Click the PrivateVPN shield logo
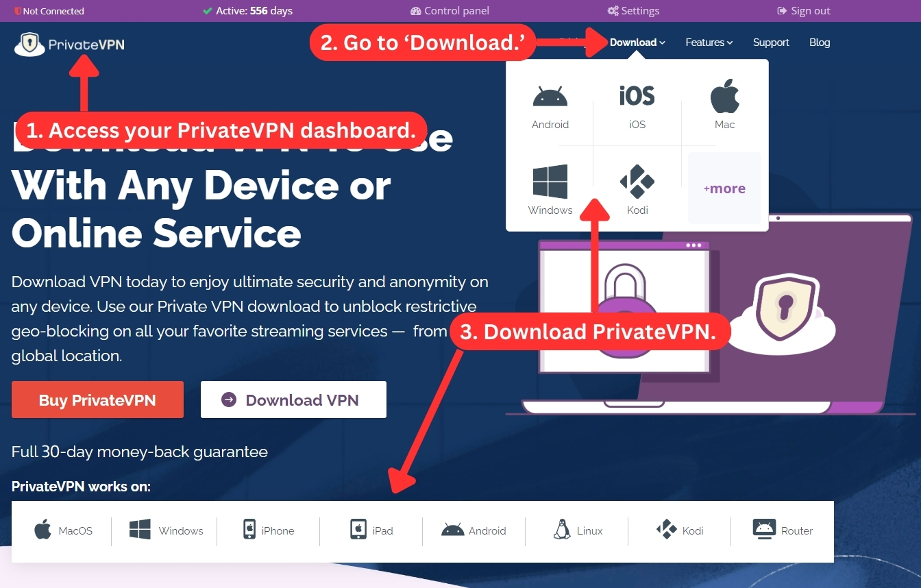Viewport: 921px width, 588px height. [29, 45]
